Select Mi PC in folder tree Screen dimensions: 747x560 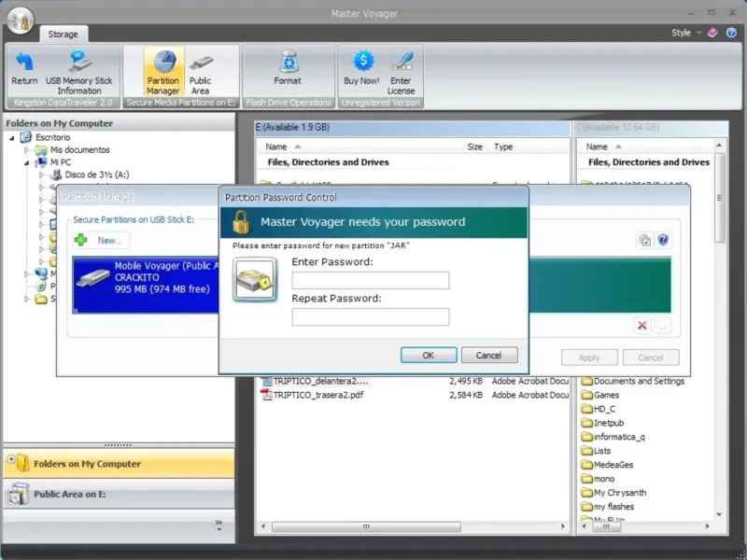click(x=61, y=162)
